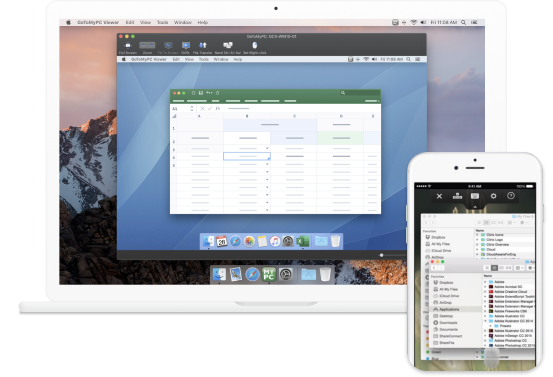
Task: Open Calendar in the remote session dock
Action: (221, 241)
